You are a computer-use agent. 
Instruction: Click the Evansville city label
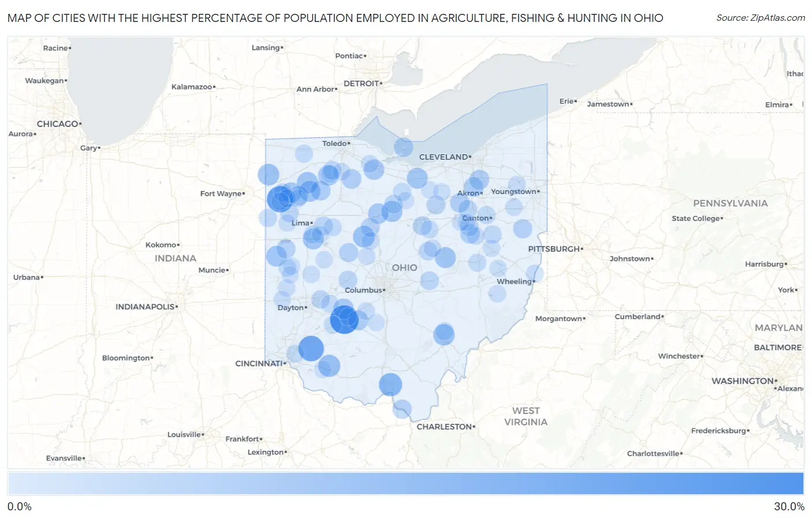point(64,458)
